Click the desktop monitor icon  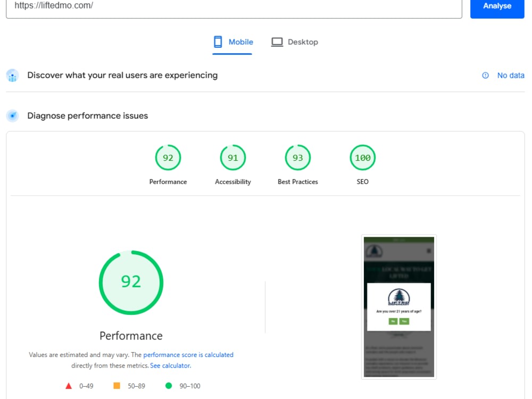(x=277, y=42)
